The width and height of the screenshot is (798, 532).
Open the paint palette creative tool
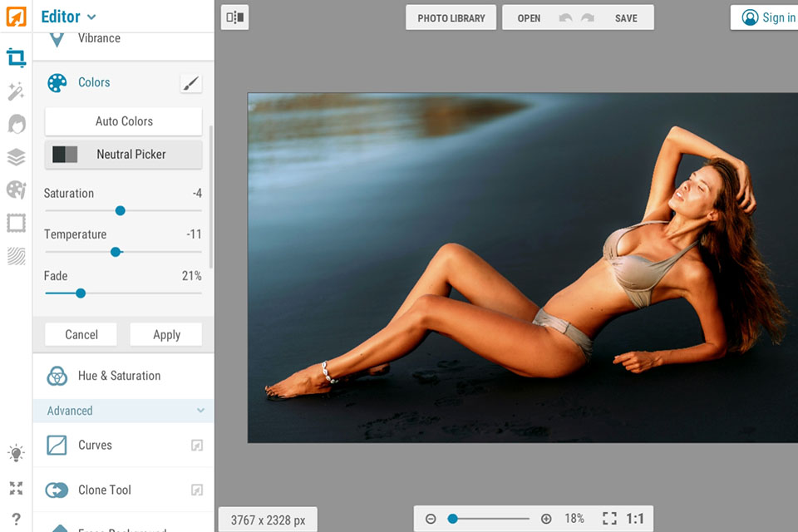(x=16, y=190)
